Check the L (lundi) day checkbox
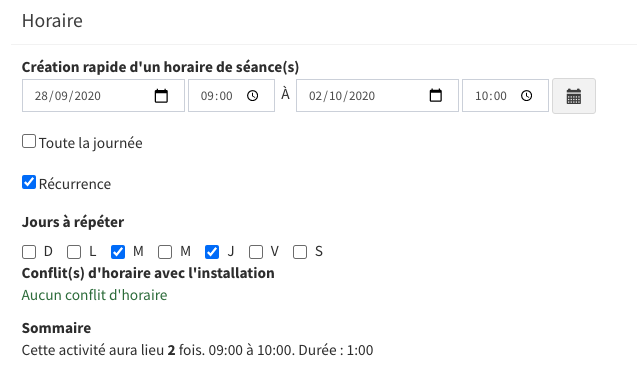Screen dimensions: 637x389 (74, 252)
